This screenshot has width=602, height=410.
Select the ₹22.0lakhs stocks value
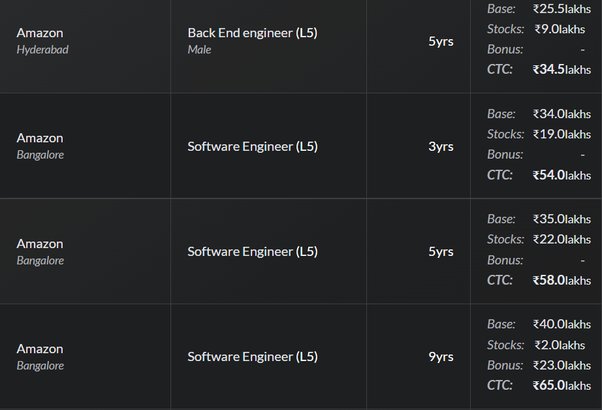click(562, 240)
